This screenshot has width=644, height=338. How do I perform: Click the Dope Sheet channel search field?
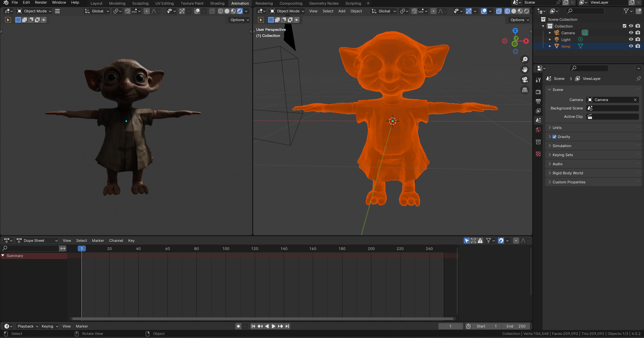coord(30,248)
